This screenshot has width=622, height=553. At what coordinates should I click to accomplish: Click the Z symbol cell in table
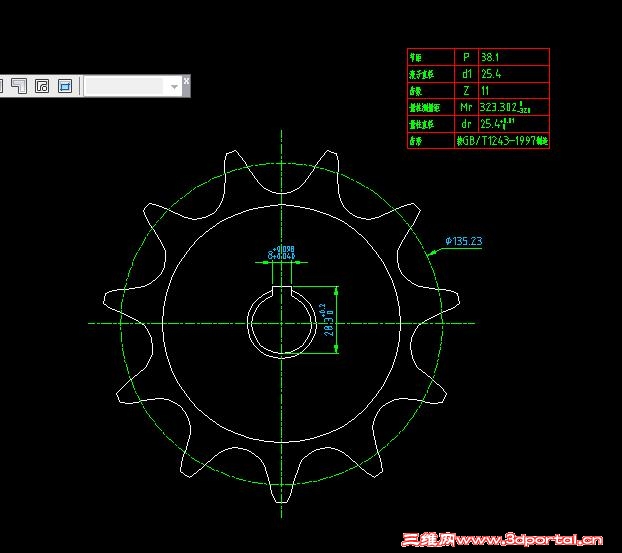coord(466,91)
